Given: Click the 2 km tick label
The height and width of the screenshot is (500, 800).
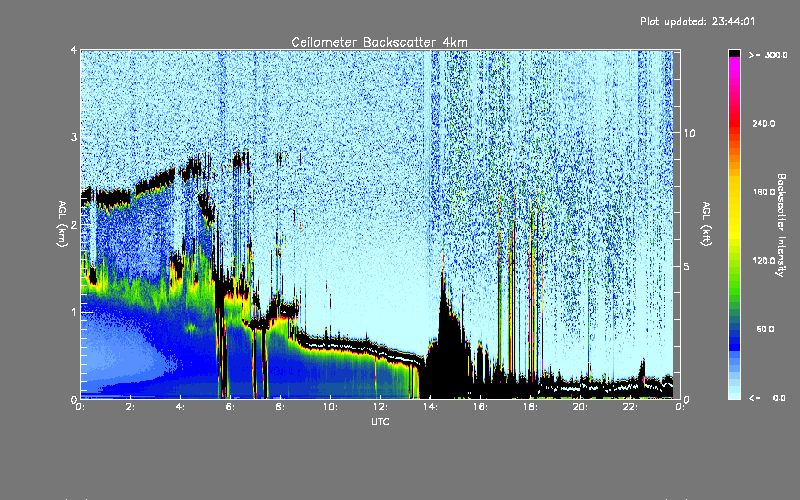Looking at the screenshot, I should click(74, 224).
